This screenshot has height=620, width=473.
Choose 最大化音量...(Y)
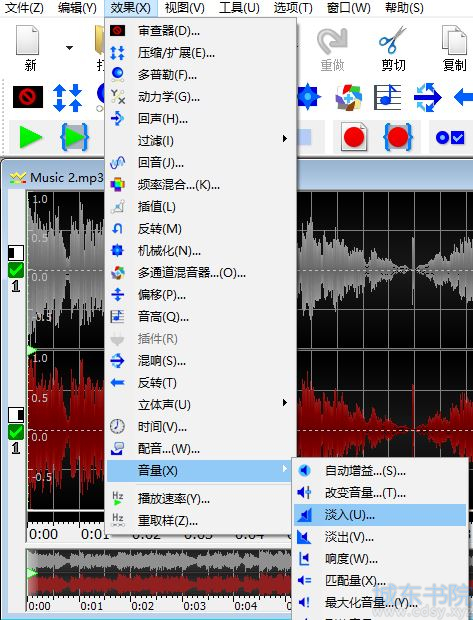tap(380, 602)
